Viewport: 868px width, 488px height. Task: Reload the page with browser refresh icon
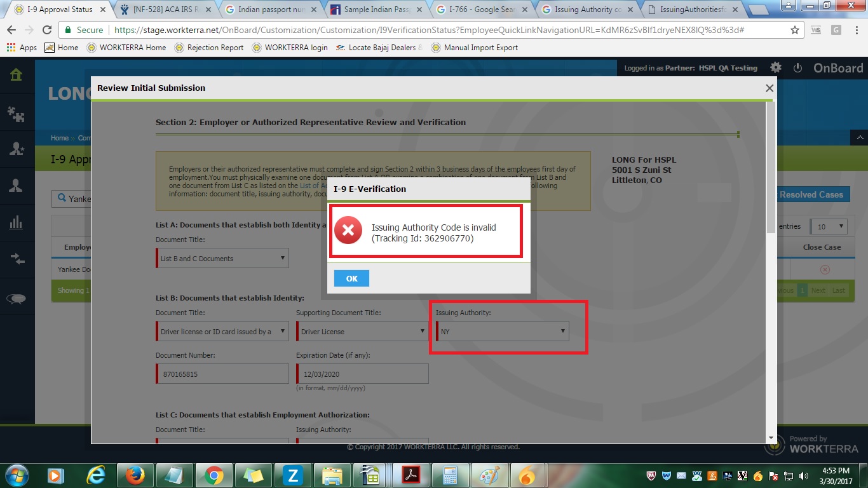pyautogui.click(x=47, y=30)
